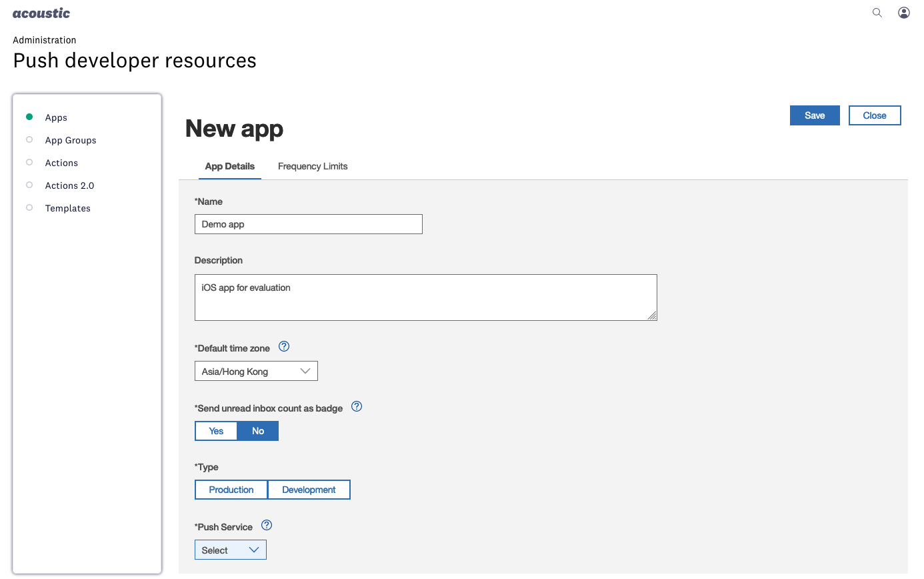The image size is (924, 579).
Task: Click the Description resize handle corner
Action: (x=652, y=316)
